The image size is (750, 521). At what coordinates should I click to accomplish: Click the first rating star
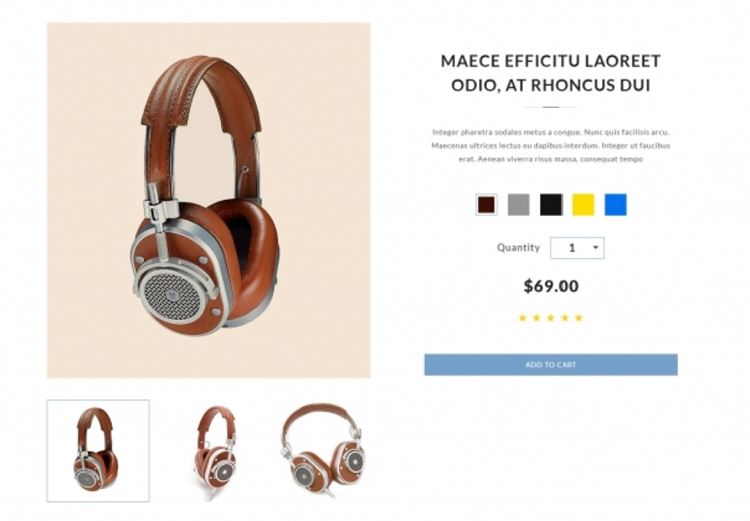coord(522,318)
